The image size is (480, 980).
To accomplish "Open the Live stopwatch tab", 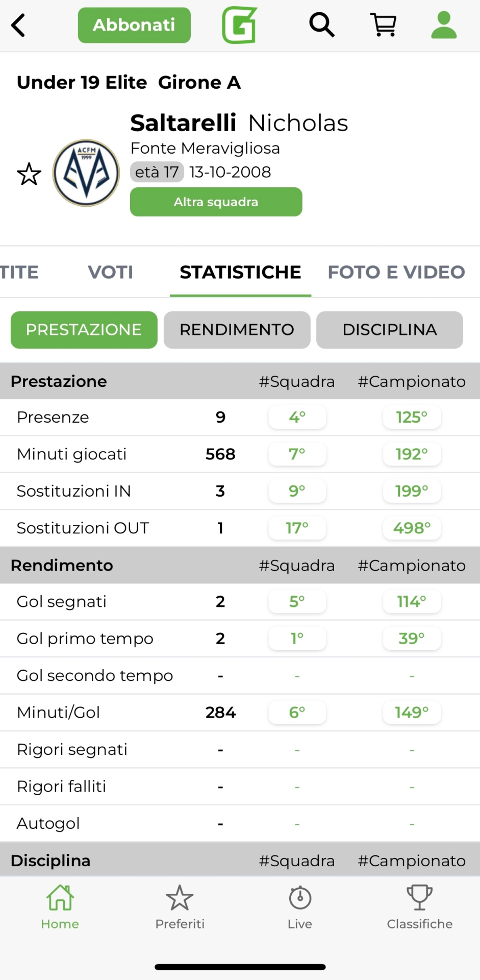I will pos(300,907).
